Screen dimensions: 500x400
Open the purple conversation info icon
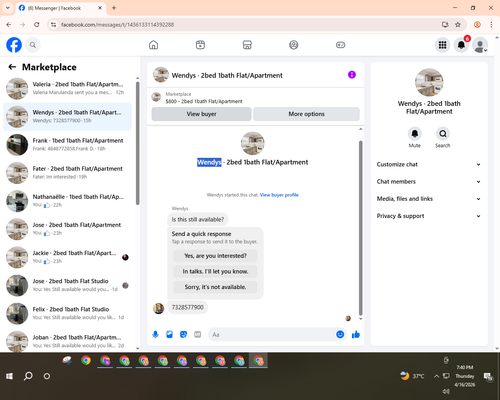click(x=352, y=75)
